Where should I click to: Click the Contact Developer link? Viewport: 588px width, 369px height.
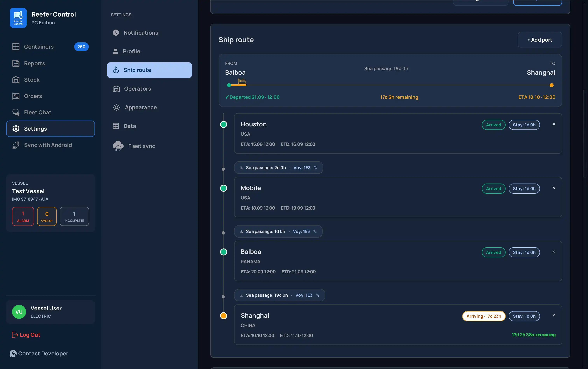click(x=39, y=354)
